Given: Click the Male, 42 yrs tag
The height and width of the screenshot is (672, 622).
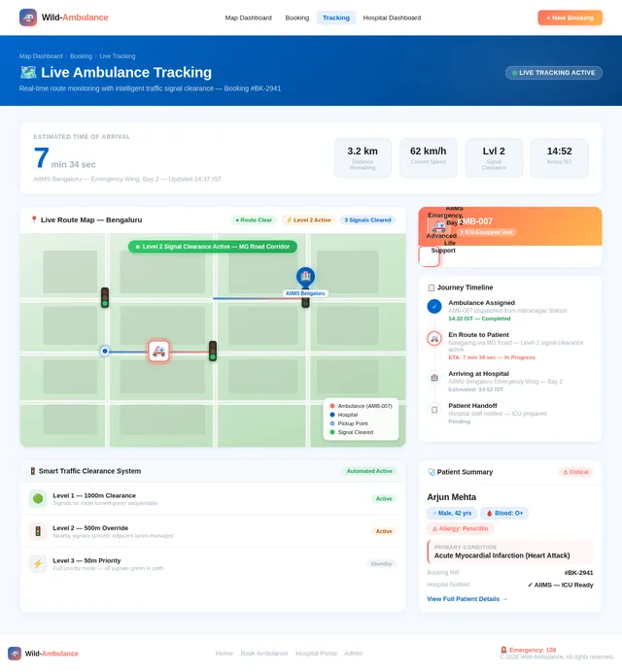Looking at the screenshot, I should click(x=452, y=513).
